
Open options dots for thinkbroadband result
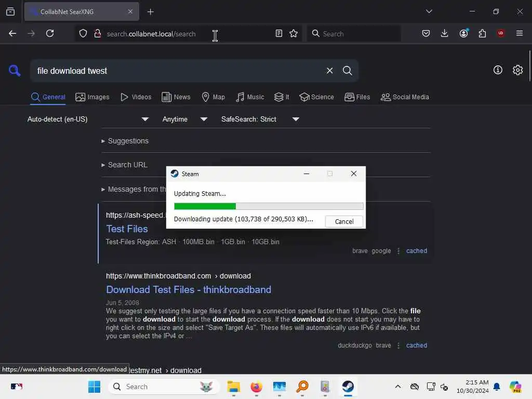click(398, 345)
